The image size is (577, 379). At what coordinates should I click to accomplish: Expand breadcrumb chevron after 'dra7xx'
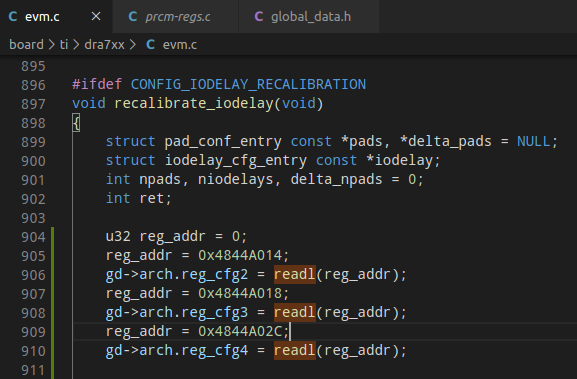132,45
